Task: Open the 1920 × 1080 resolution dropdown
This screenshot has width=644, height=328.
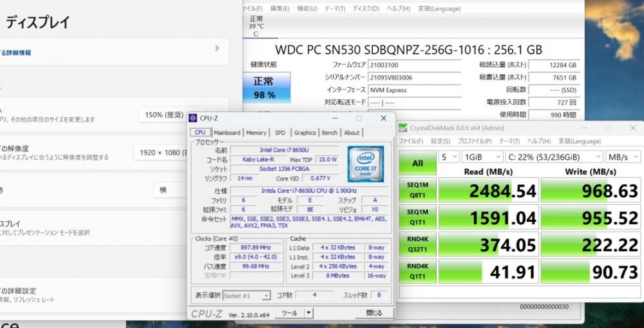Action: click(161, 153)
